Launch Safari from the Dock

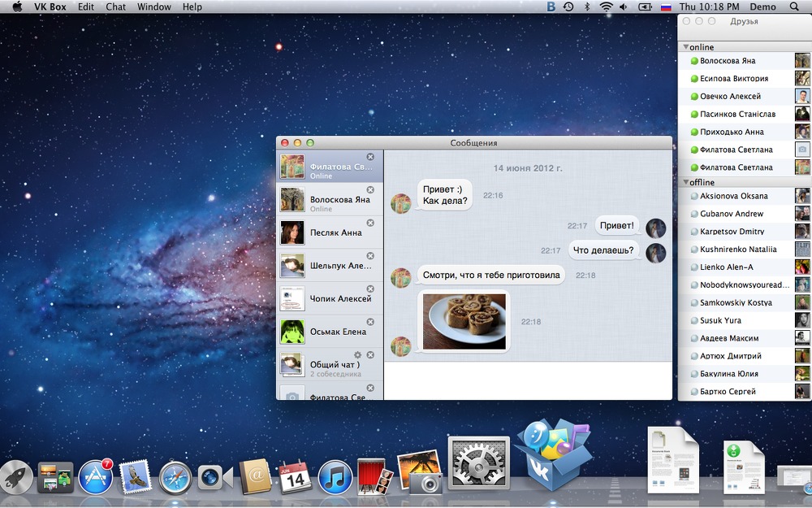[x=175, y=477]
